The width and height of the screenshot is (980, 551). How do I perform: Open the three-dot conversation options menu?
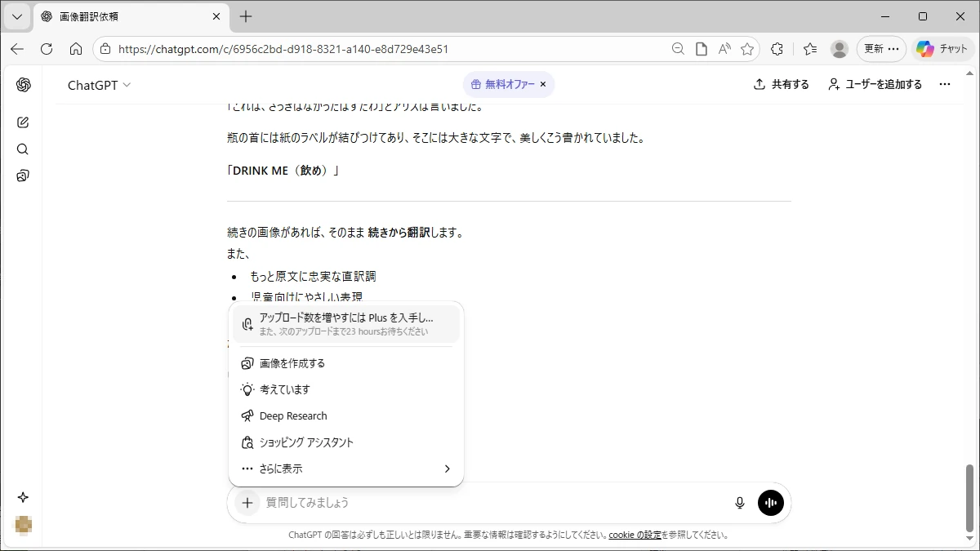click(945, 84)
